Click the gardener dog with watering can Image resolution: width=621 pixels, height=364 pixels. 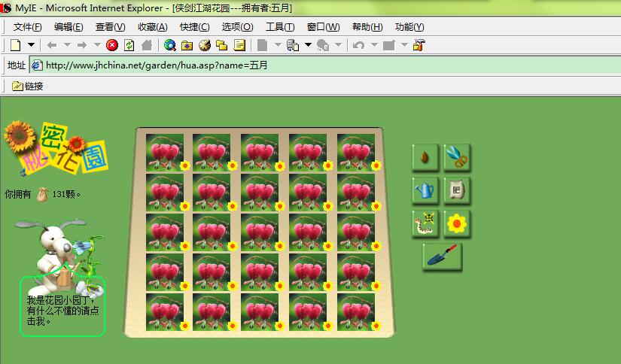pos(59,257)
